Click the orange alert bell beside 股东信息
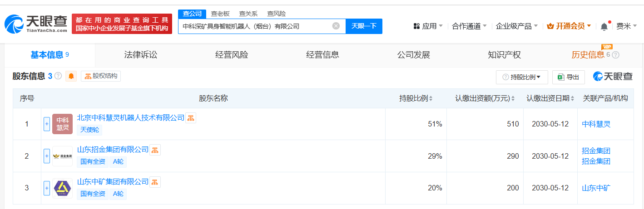 pos(71,76)
